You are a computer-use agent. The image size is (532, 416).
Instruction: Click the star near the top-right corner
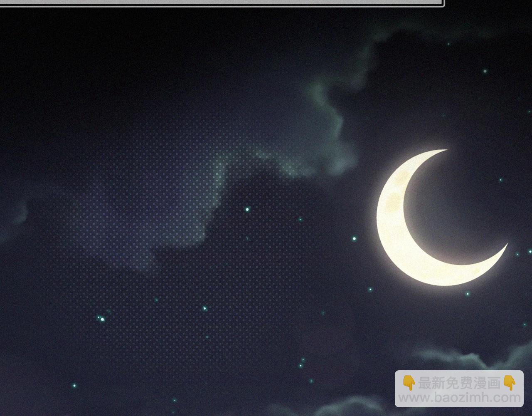click(x=485, y=71)
